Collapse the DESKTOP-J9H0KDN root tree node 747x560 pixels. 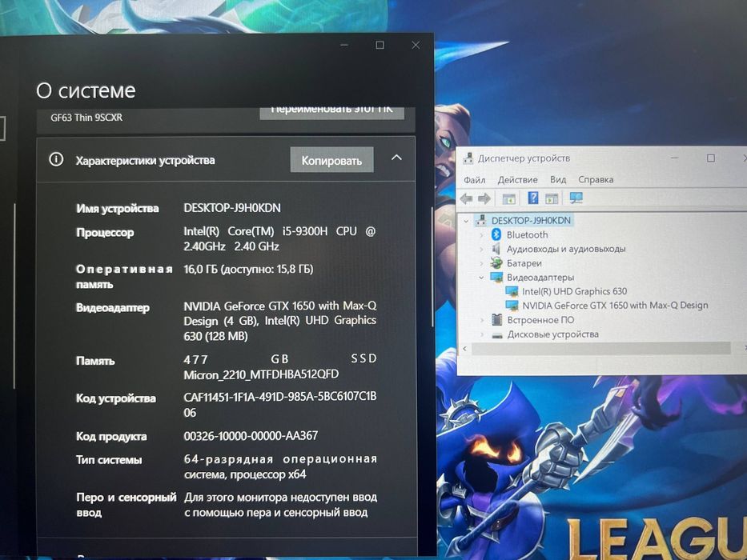click(466, 221)
